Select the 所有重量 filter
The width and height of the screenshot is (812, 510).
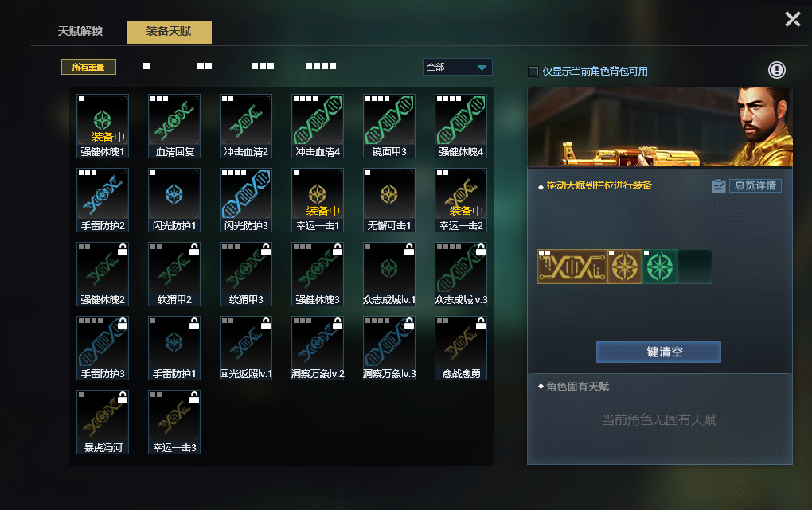point(88,67)
